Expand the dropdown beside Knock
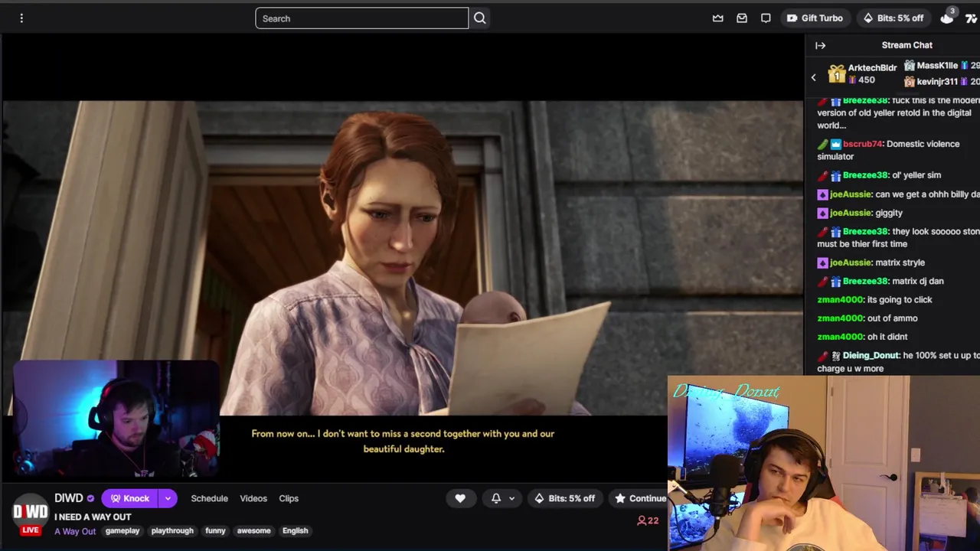This screenshot has width=980, height=551. click(x=168, y=498)
